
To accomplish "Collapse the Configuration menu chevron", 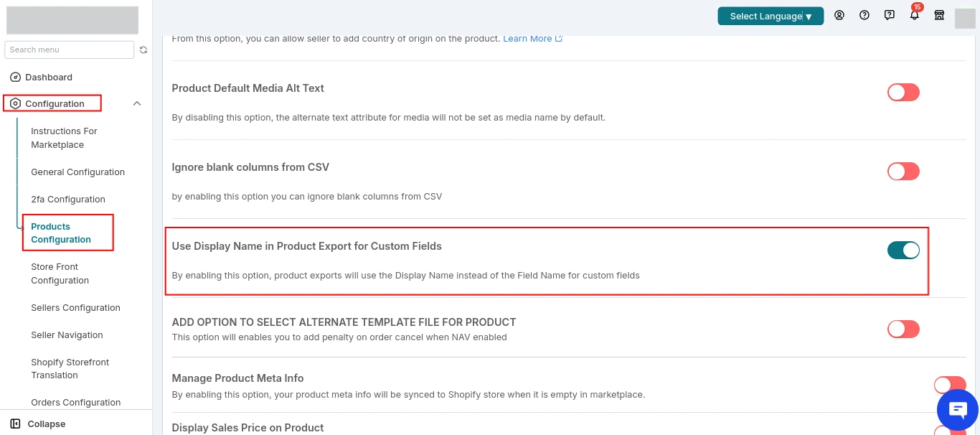I will click(x=137, y=103).
